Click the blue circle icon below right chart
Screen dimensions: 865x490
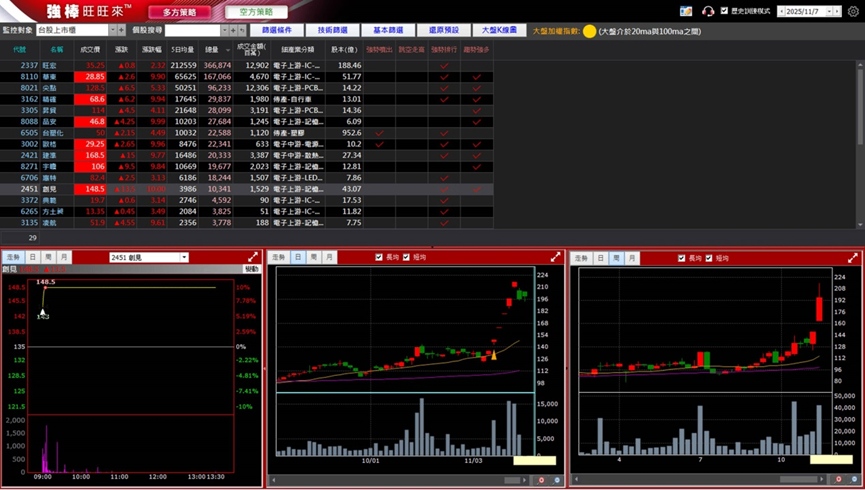tap(856, 481)
